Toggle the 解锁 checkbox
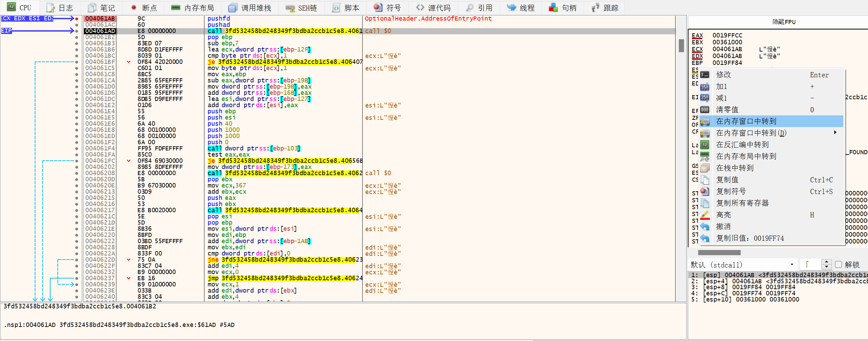 (x=838, y=264)
